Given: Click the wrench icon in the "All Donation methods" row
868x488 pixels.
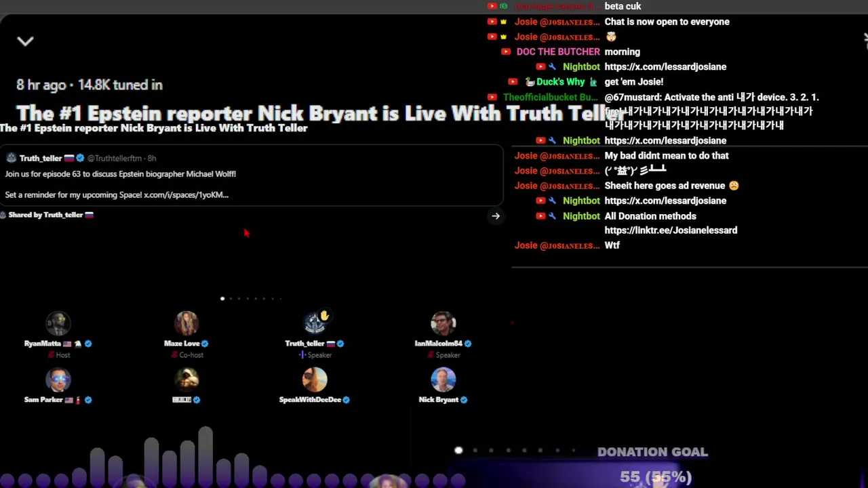Looking at the screenshot, I should coord(552,216).
